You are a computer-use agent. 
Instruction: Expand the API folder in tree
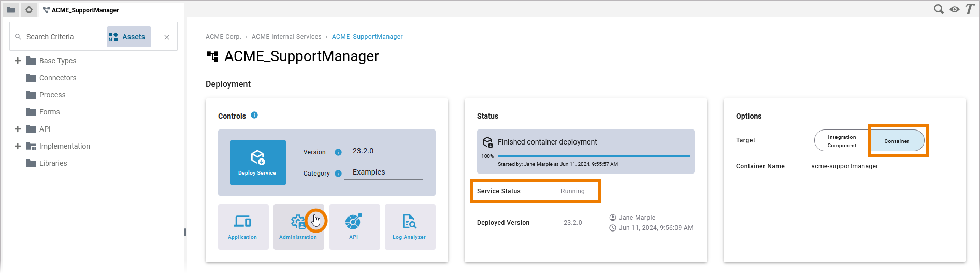18,129
